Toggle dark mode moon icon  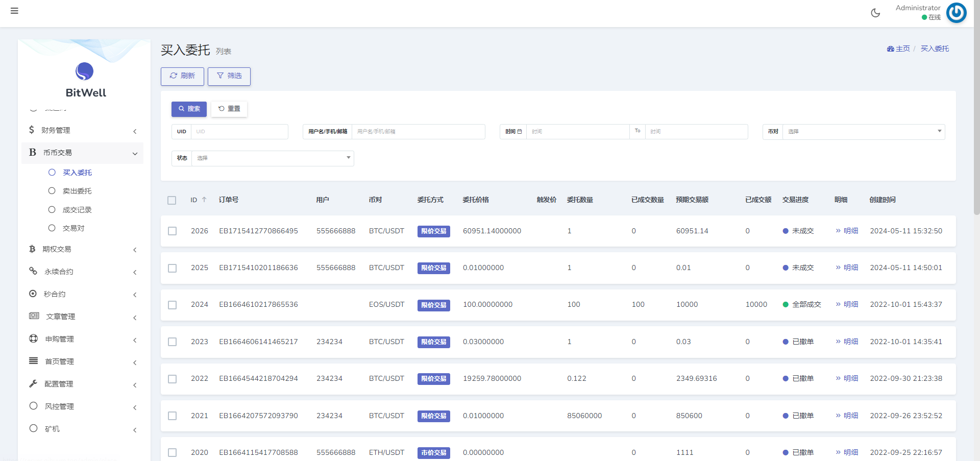875,13
